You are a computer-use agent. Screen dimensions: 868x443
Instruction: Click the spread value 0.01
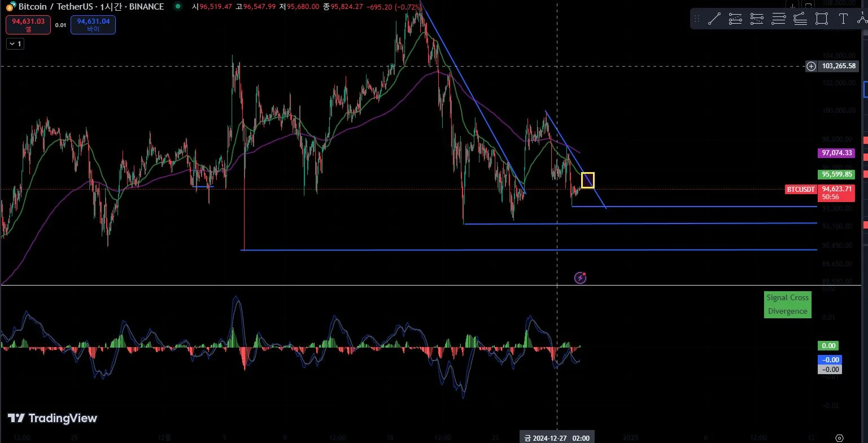(x=60, y=25)
